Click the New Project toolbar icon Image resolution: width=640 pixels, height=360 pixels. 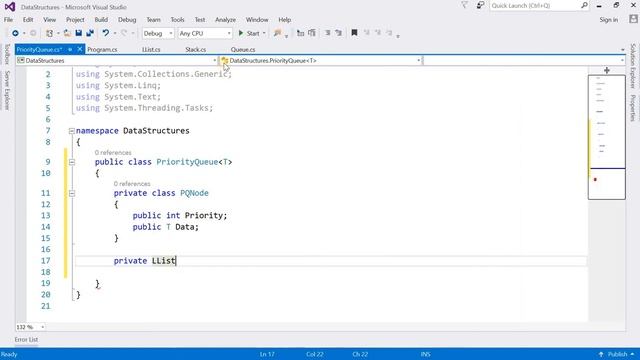pos(49,33)
